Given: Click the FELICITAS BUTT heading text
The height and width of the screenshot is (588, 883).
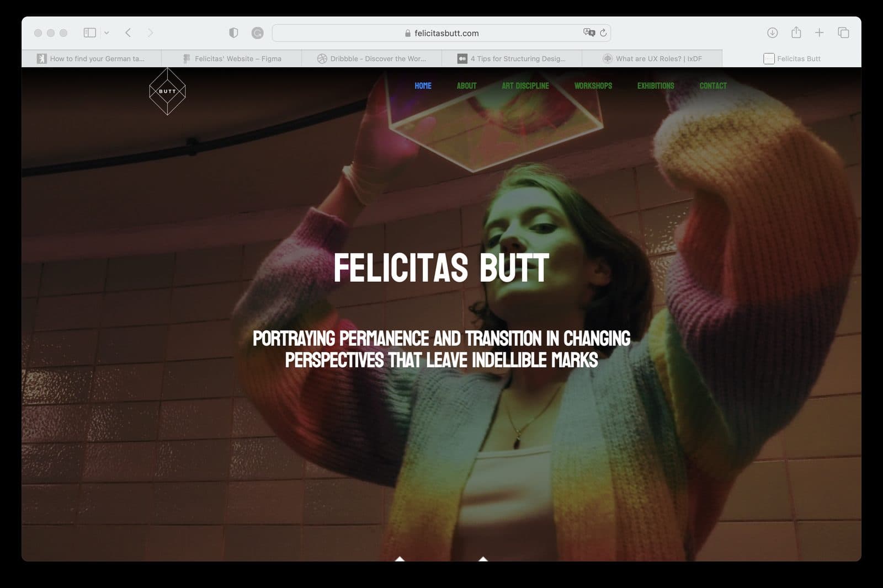Looking at the screenshot, I should [441, 268].
